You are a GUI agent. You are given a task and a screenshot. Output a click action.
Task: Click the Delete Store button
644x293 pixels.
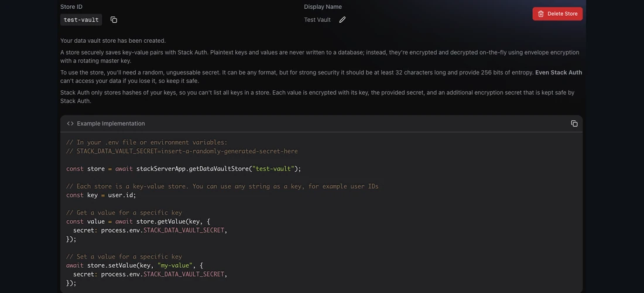[x=557, y=13]
